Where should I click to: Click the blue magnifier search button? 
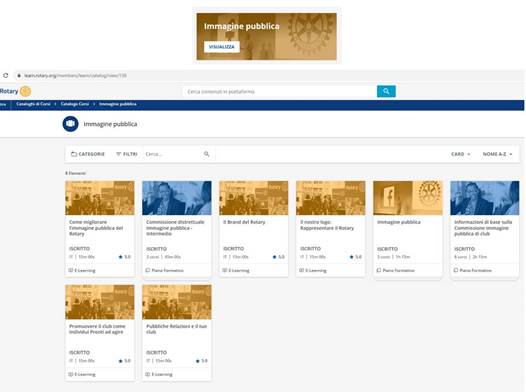[x=386, y=91]
